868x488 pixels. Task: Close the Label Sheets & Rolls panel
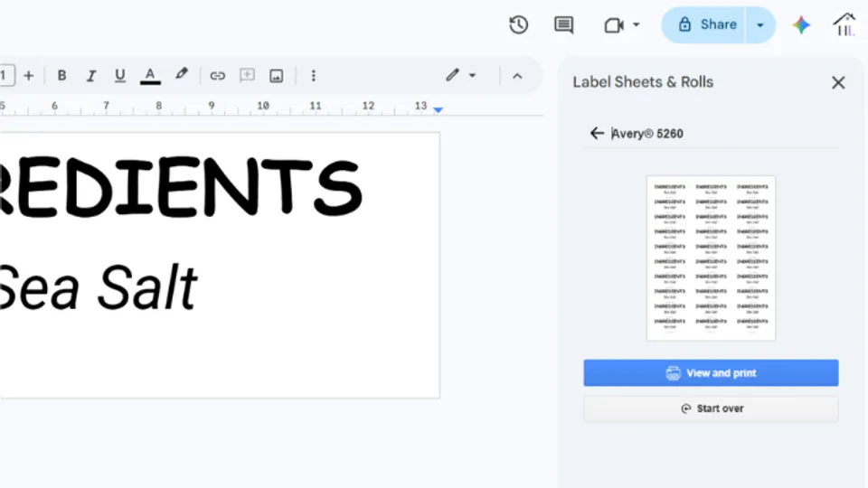pos(838,82)
